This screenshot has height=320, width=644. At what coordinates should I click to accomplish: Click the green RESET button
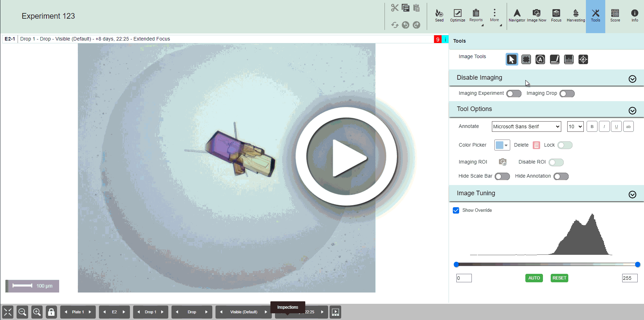(559, 278)
